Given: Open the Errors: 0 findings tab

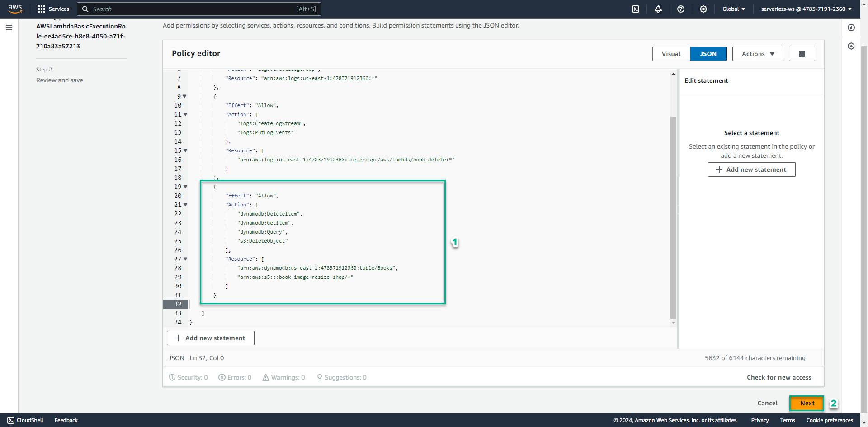Looking at the screenshot, I should click(x=235, y=377).
